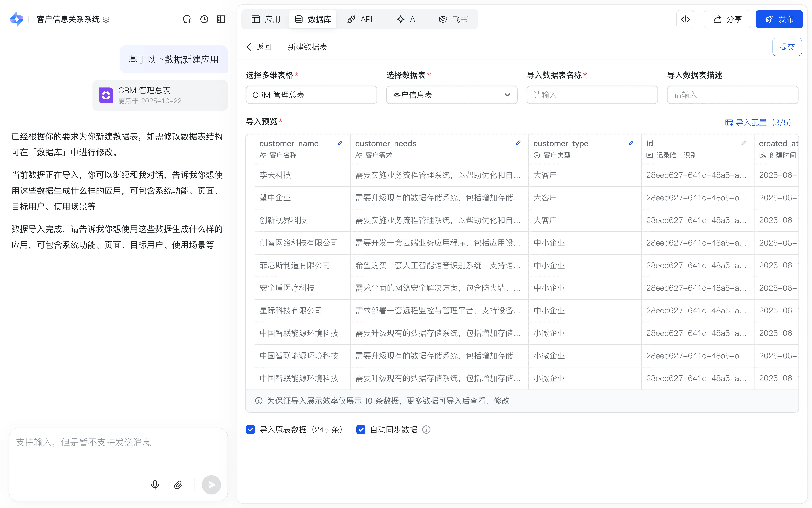Click info icon beside 为保证导入展示效率 notice
812x508 pixels.
259,400
